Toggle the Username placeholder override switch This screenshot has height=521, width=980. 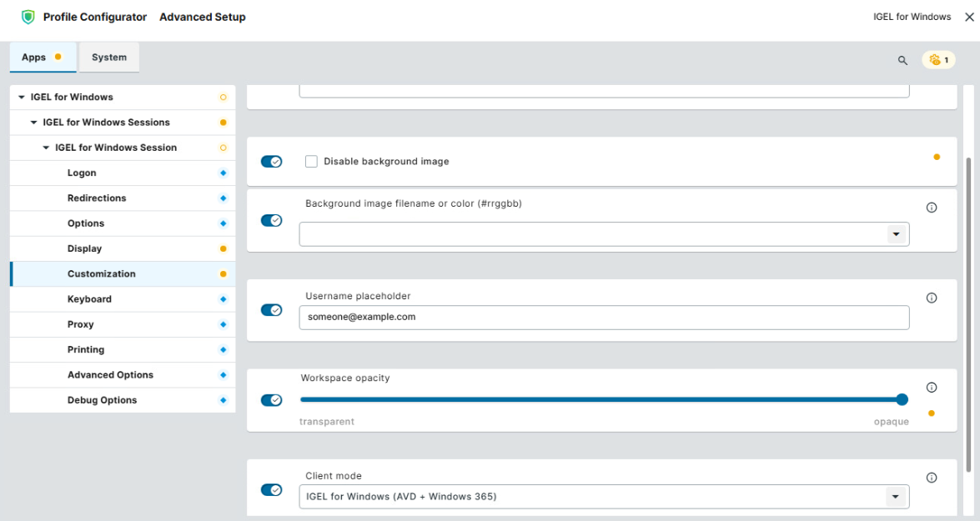270,308
